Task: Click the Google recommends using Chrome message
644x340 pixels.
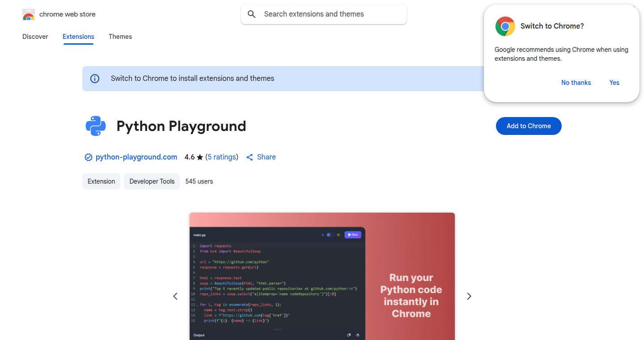Action: click(x=561, y=54)
